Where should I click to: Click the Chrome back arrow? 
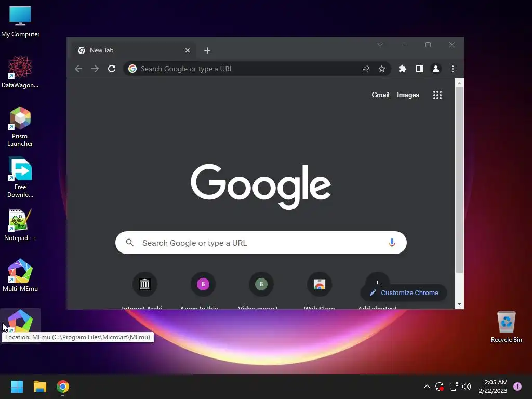(78, 69)
